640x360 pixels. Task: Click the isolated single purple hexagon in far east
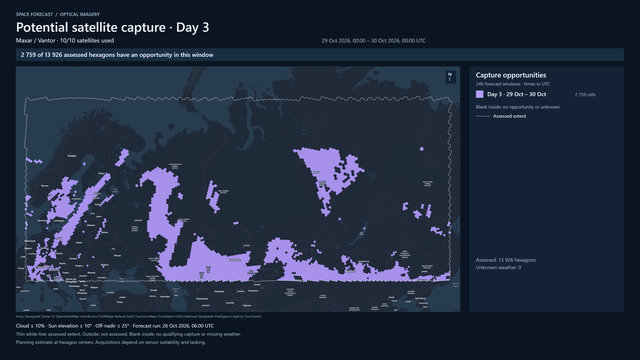pyautogui.click(x=422, y=149)
